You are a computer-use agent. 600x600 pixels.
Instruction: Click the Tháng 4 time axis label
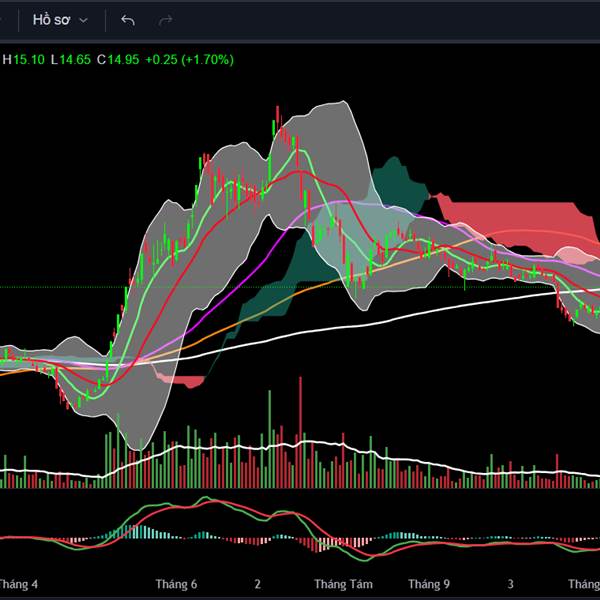(x=18, y=584)
